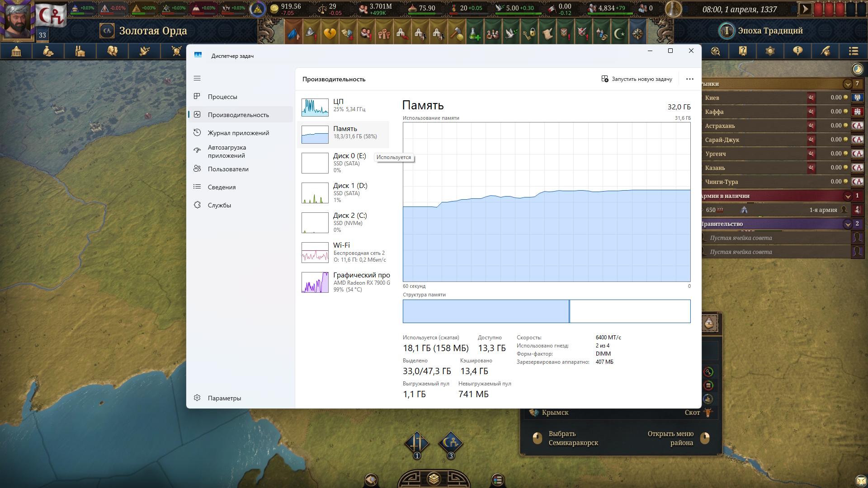
Task: Open the society two-heads tab
Action: click(x=113, y=51)
